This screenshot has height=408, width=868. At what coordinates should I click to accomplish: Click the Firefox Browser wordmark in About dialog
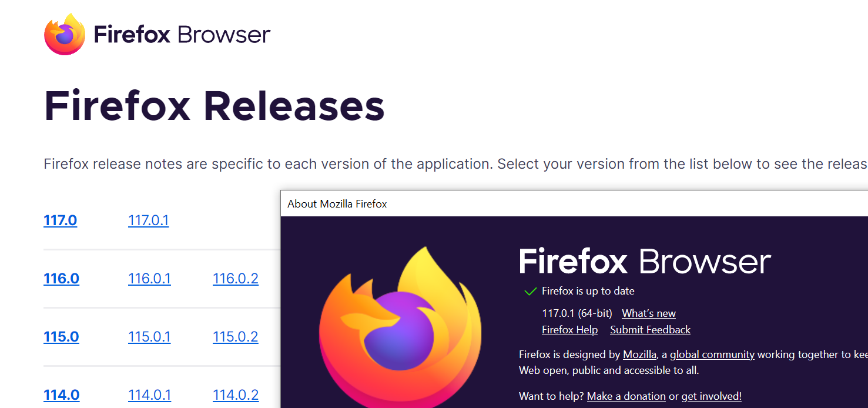pyautogui.click(x=645, y=262)
